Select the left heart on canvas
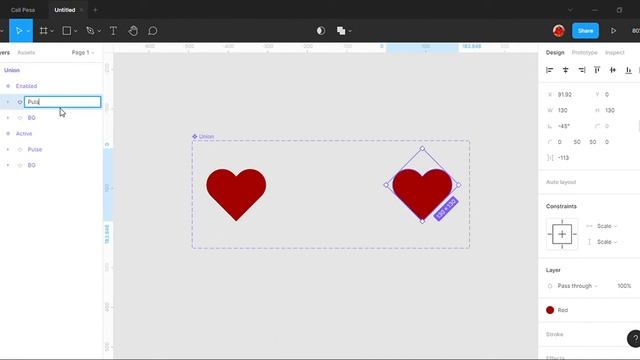Screen dimensions: 640x360 tap(236, 194)
